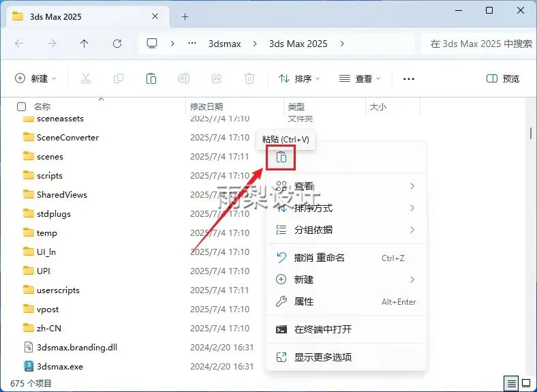This screenshot has width=537, height=392.
Task: Open the toolbar See more ellipsis menu
Action: (x=409, y=79)
